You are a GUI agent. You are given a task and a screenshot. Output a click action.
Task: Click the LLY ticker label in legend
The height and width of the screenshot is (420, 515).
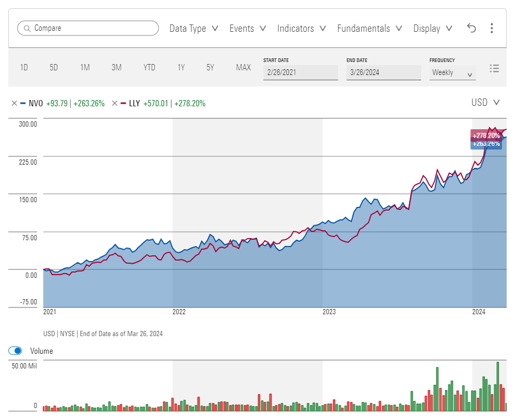[134, 104]
